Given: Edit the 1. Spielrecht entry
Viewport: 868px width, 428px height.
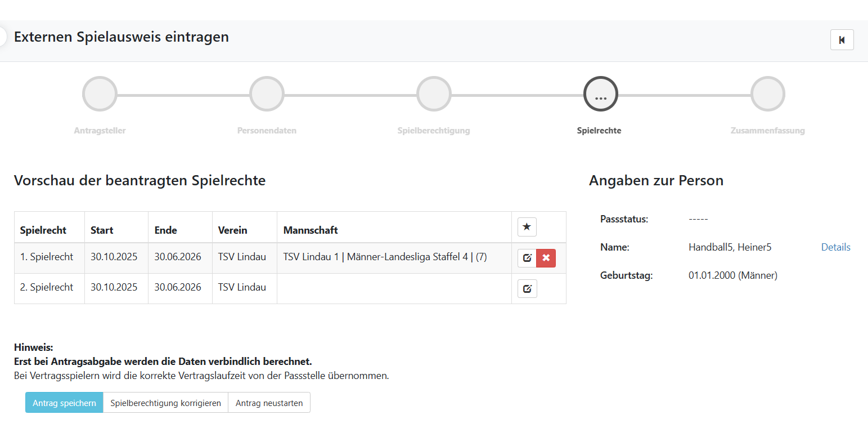Looking at the screenshot, I should [x=527, y=258].
